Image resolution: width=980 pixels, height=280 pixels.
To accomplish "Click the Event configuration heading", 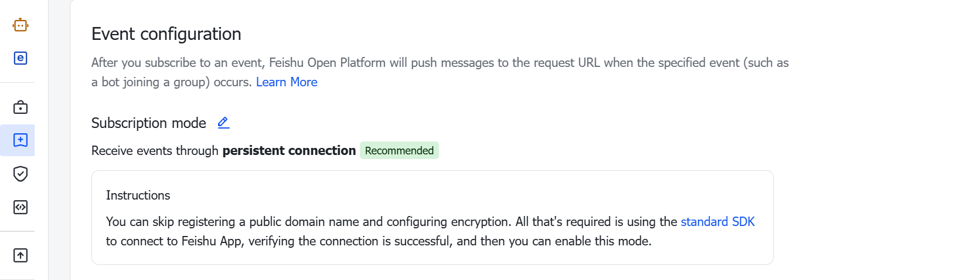I will coord(166,34).
